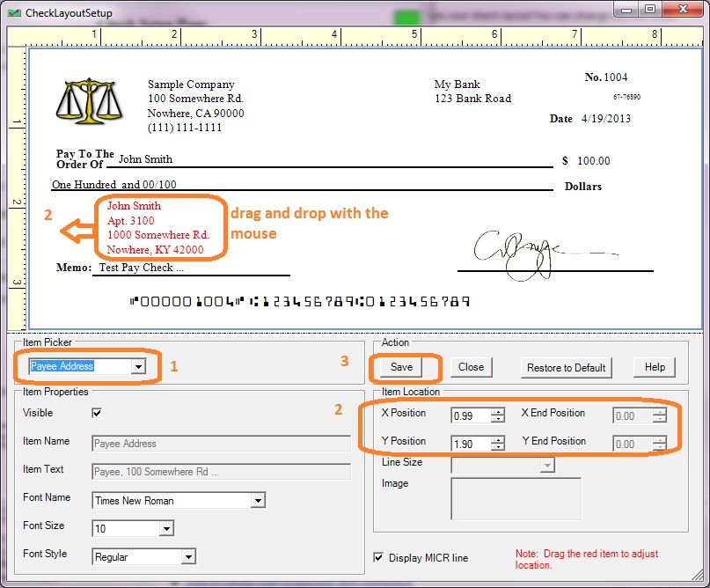710x588 pixels.
Task: Select the red payee address block on the check
Action: coord(157,228)
